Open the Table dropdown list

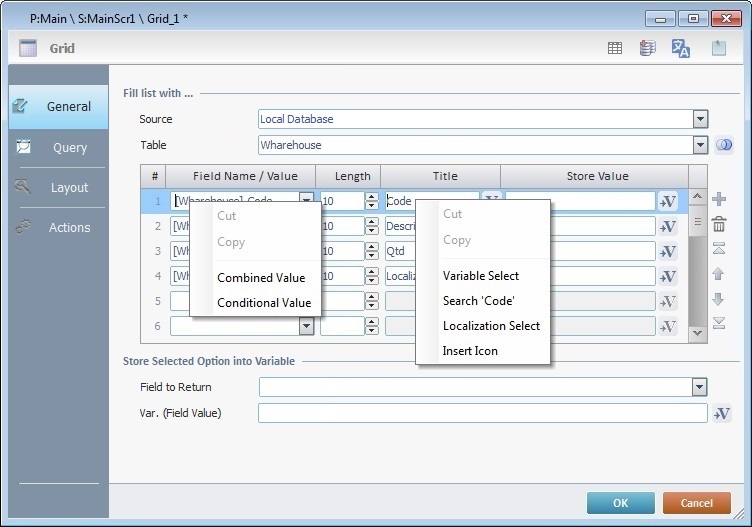click(700, 145)
